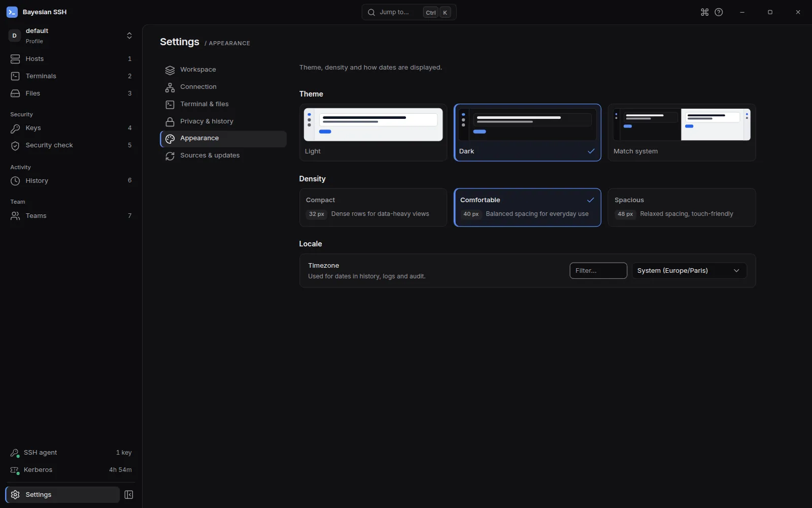
Task: Open the System (Europe/Paris) timezone dropdown
Action: pyautogui.click(x=689, y=271)
